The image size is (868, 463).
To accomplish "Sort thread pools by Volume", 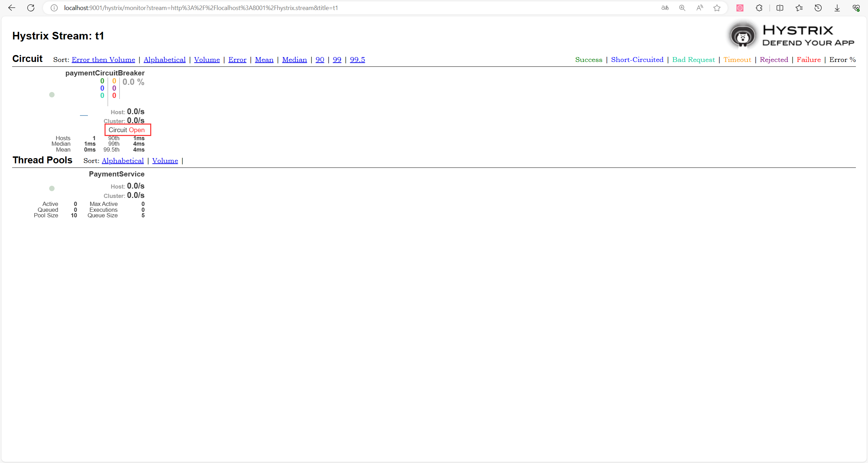I will point(165,161).
